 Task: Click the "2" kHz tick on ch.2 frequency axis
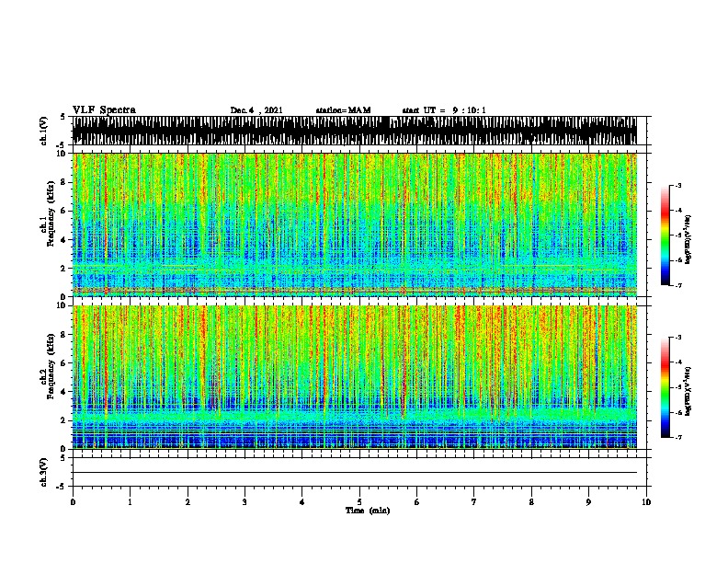(63, 420)
